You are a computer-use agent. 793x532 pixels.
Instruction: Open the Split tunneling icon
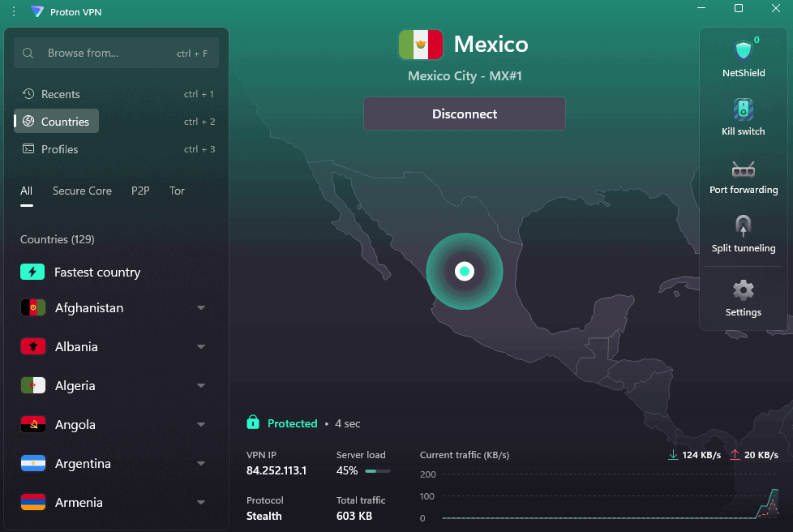coord(743,226)
